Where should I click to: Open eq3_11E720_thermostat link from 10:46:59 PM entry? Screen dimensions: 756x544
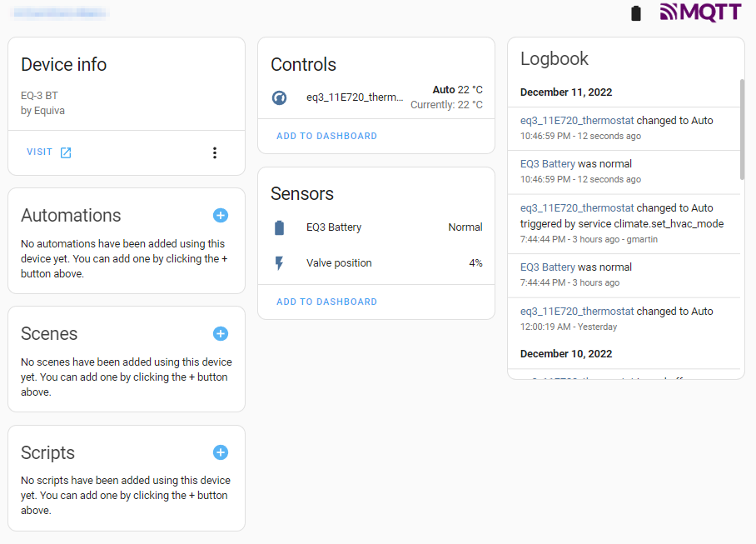pos(577,121)
